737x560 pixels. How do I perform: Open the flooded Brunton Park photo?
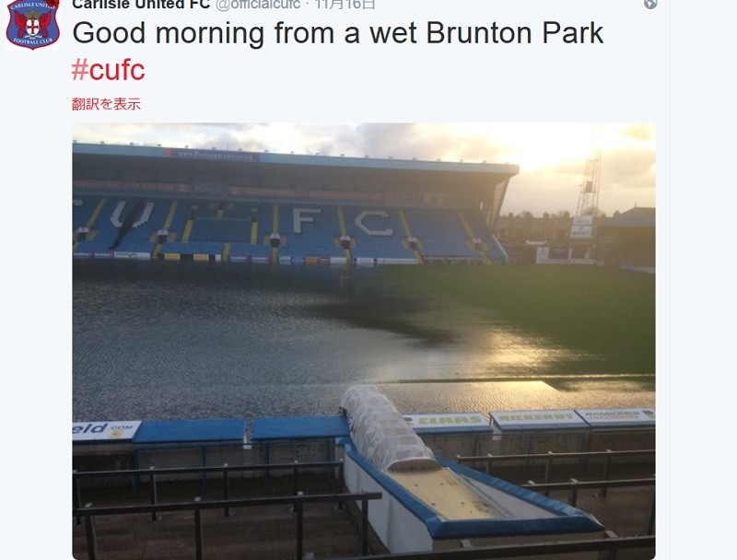(364, 341)
